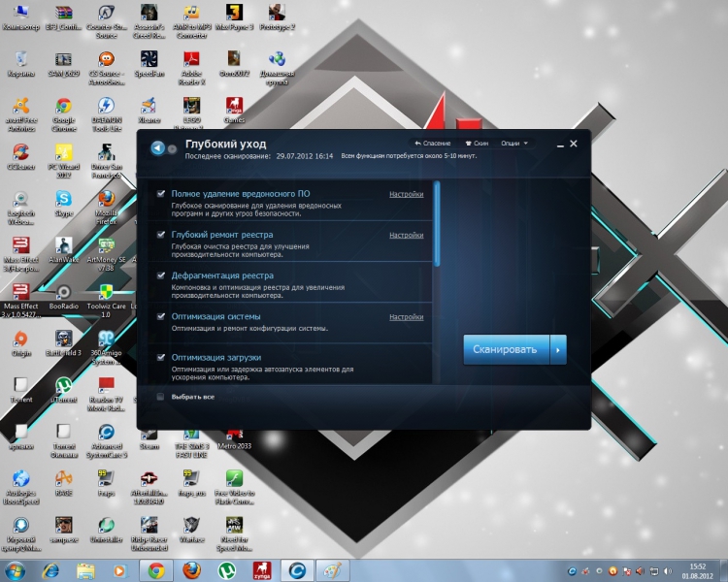The image size is (728, 582).
Task: Open the Спасение menu item
Action: pyautogui.click(x=433, y=144)
